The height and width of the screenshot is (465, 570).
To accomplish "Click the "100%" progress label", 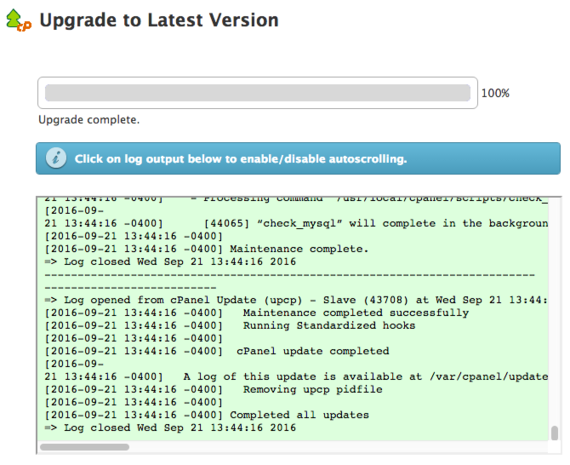I will coord(495,93).
